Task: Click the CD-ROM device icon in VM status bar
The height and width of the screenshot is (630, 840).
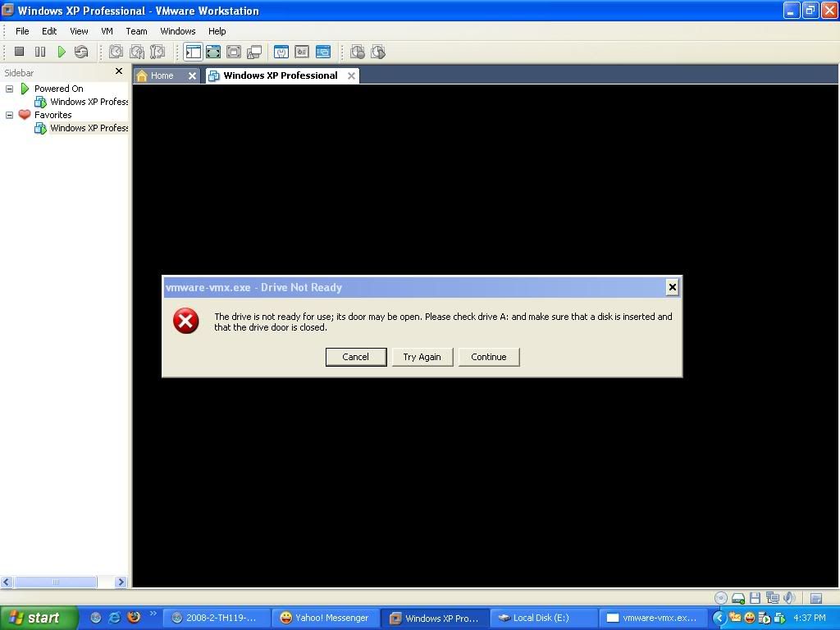Action: tap(719, 599)
